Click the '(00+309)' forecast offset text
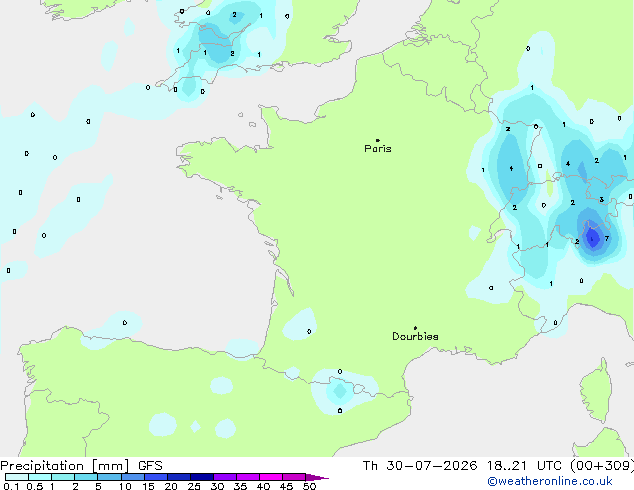This screenshot has height=490, width=634. (602, 466)
